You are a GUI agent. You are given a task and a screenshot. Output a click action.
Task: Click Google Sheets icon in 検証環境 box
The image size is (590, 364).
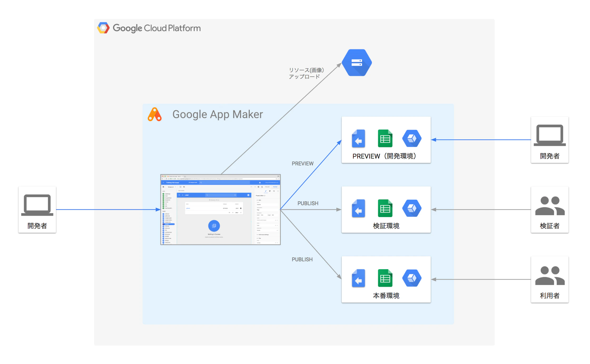click(x=385, y=208)
